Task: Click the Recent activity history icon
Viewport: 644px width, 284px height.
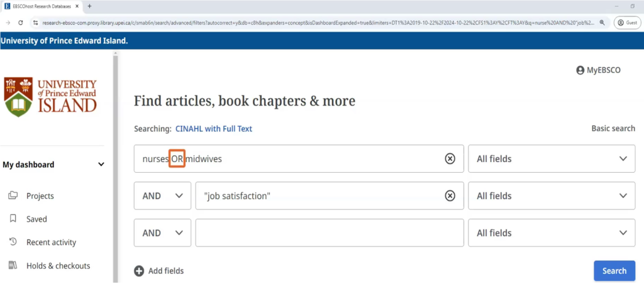Action: pos(13,243)
